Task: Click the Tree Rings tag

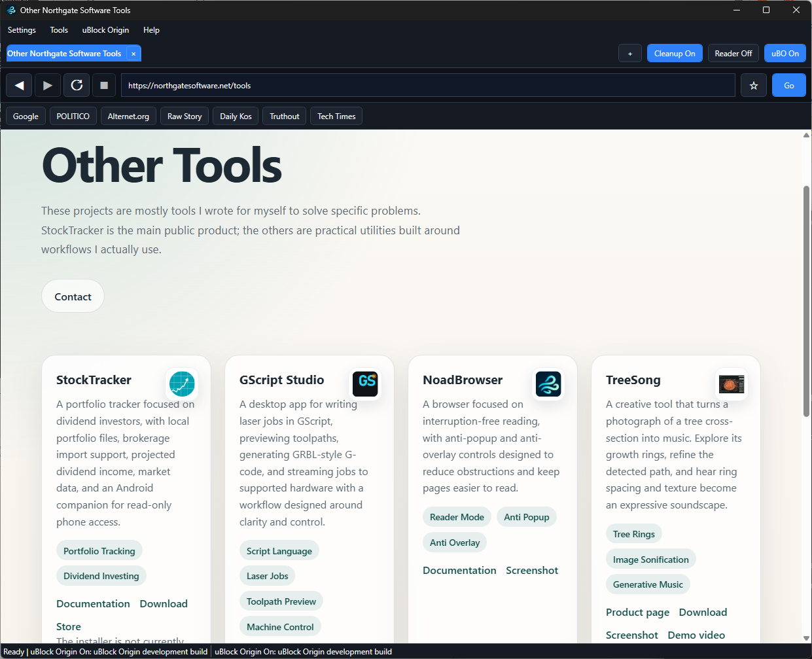Action: click(x=634, y=534)
